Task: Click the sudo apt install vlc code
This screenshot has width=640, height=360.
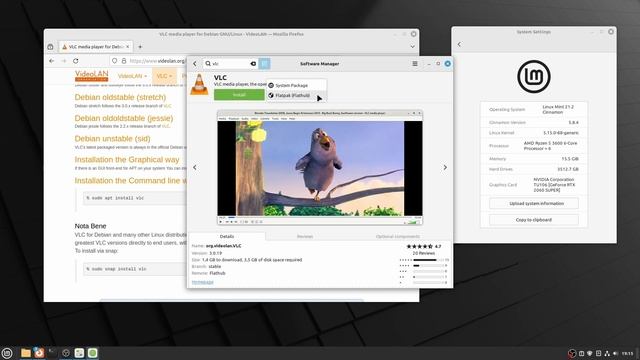Action: pyautogui.click(x=116, y=198)
